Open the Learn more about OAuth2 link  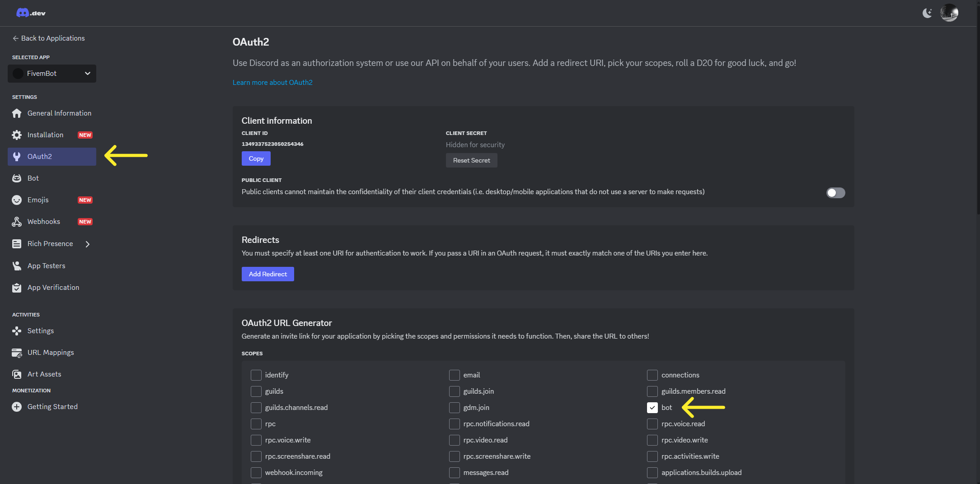click(x=272, y=82)
